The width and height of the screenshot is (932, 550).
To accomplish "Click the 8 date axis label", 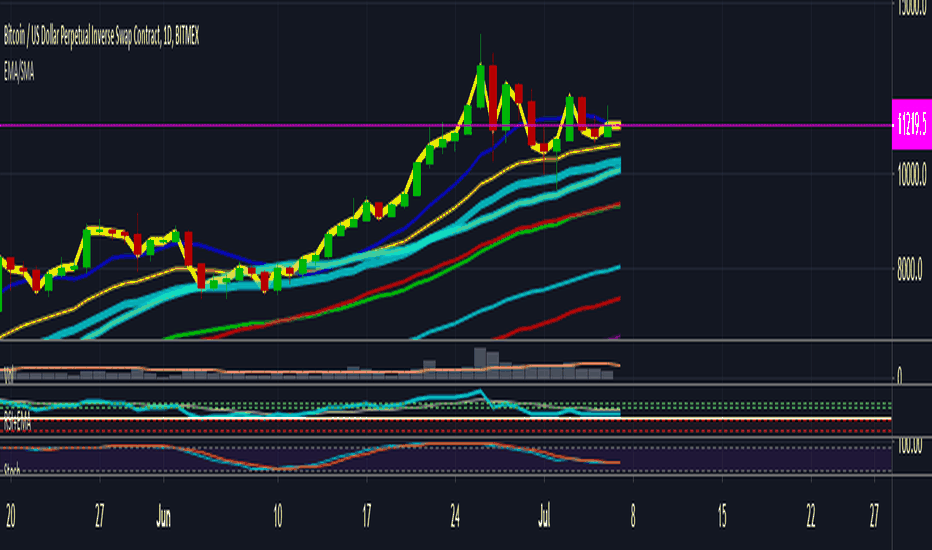I will pos(633,517).
